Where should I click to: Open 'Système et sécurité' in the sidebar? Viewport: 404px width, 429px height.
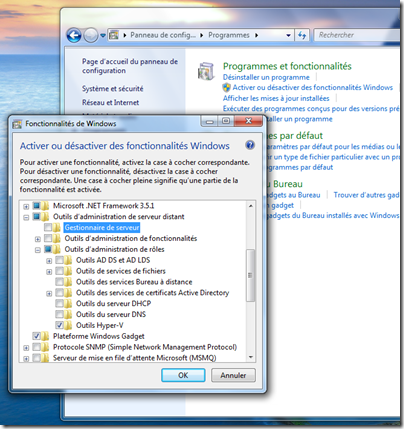(113, 89)
